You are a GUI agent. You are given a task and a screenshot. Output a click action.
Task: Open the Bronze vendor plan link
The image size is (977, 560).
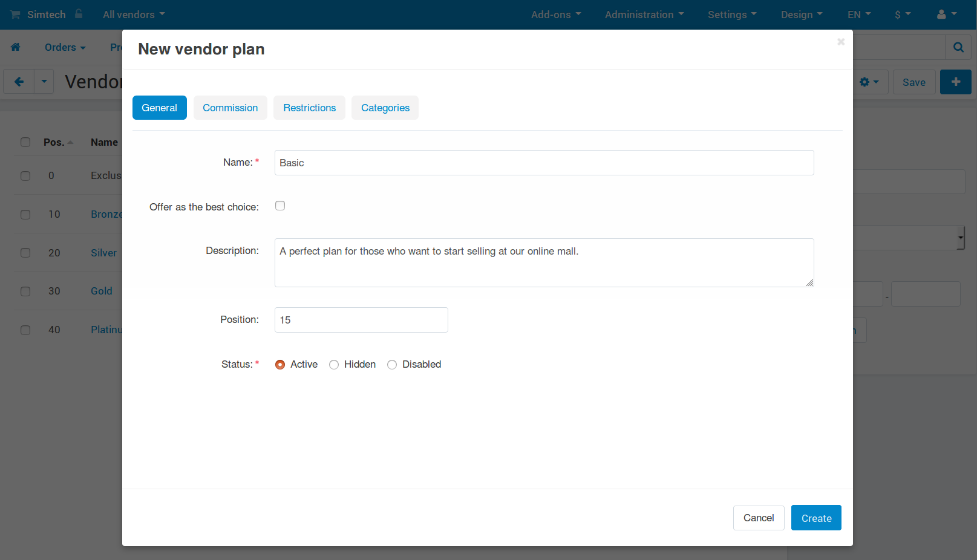106,214
